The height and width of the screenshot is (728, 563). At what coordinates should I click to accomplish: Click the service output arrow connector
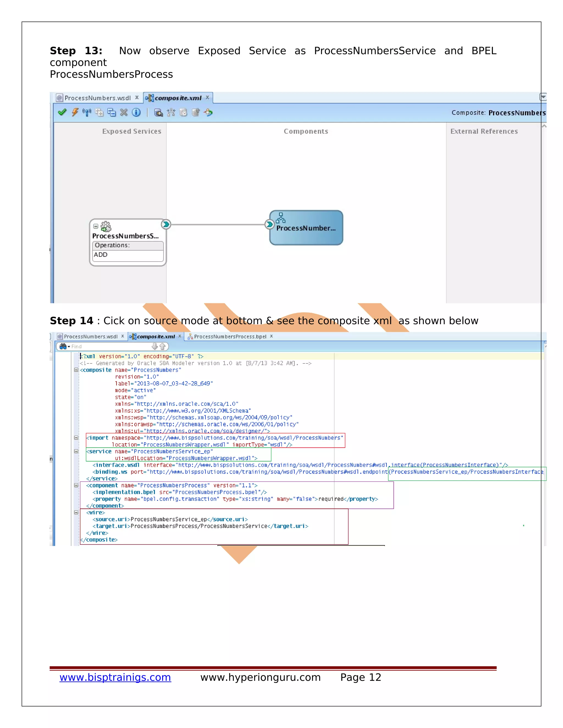pyautogui.click(x=166, y=224)
